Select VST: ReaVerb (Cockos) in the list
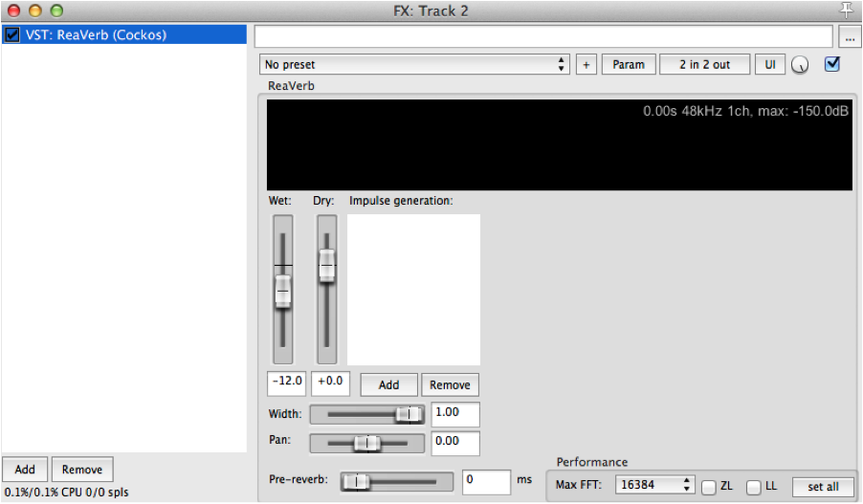The width and height of the screenshot is (863, 504). 123,34
